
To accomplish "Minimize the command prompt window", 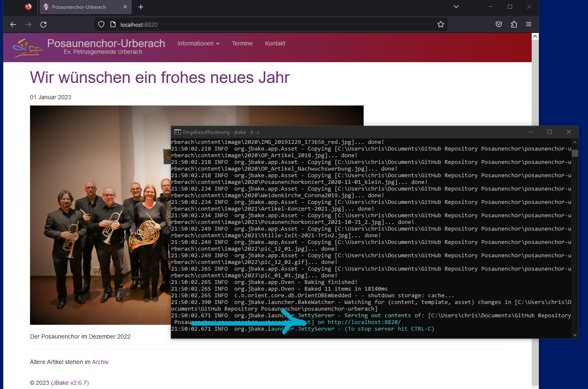I will pyautogui.click(x=531, y=132).
